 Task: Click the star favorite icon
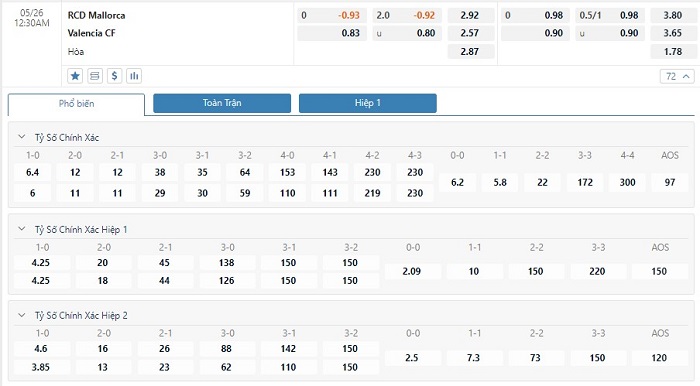point(75,76)
